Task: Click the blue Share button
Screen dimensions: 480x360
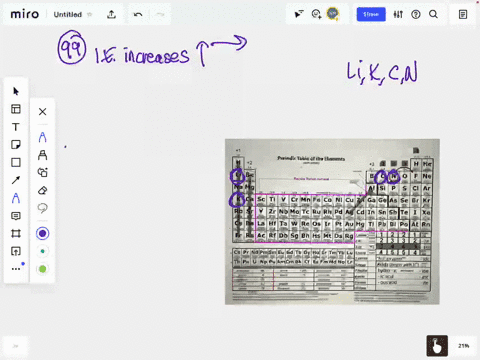Action: (371, 14)
